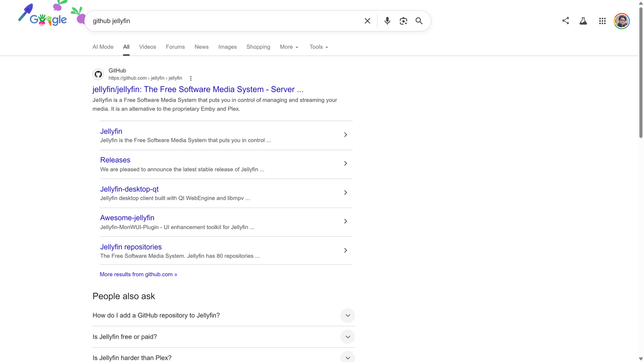This screenshot has height=362, width=644.
Task: Open the Jellyfin-desktop-qt sitelink
Action: point(129,189)
